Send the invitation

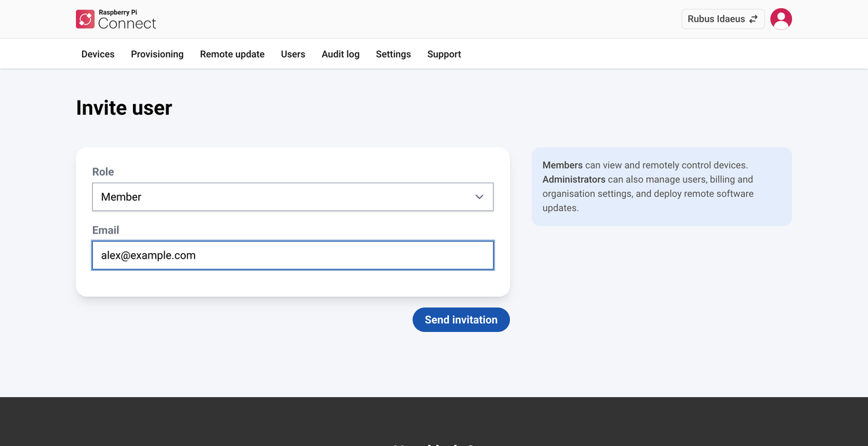click(461, 320)
